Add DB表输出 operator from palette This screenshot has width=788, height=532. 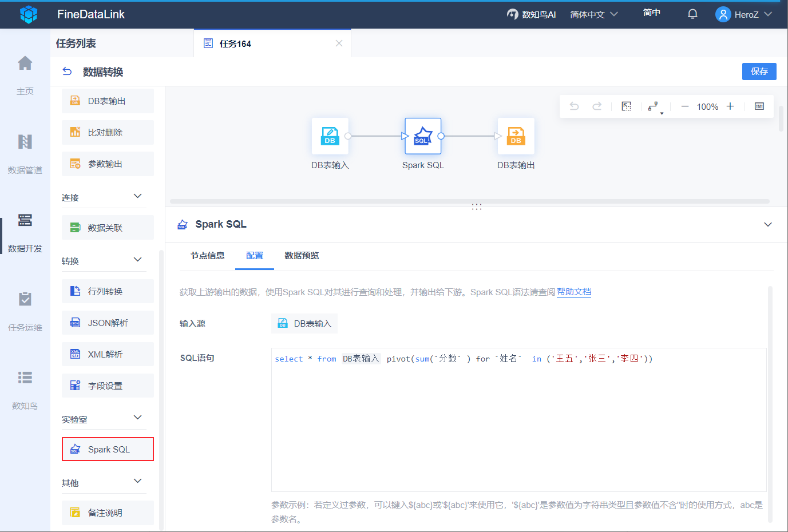click(x=108, y=101)
